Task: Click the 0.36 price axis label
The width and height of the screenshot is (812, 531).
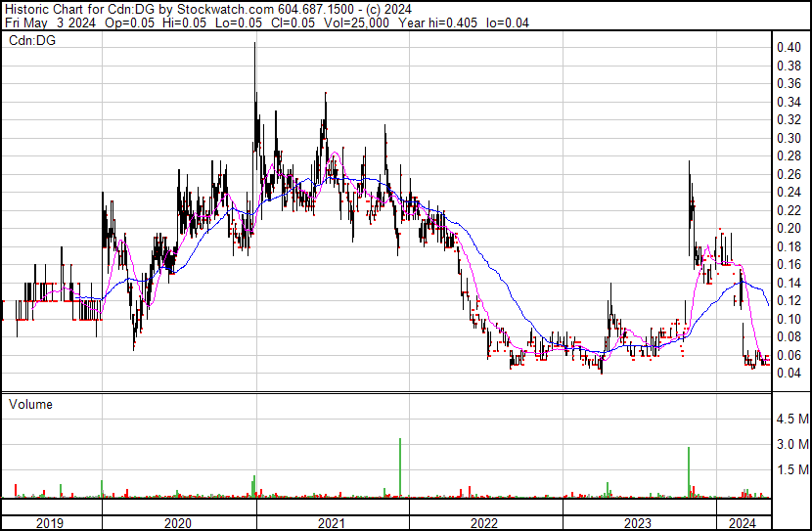Action: click(789, 84)
